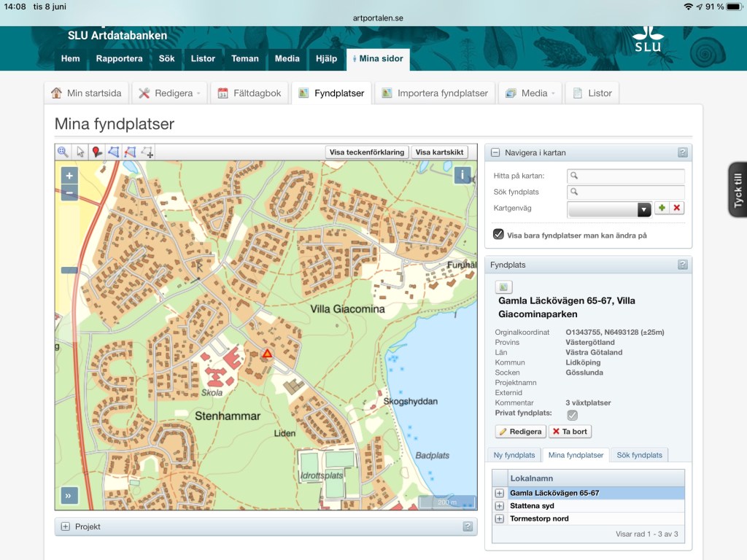Click the Visa teckenförklaring button

pos(366,152)
